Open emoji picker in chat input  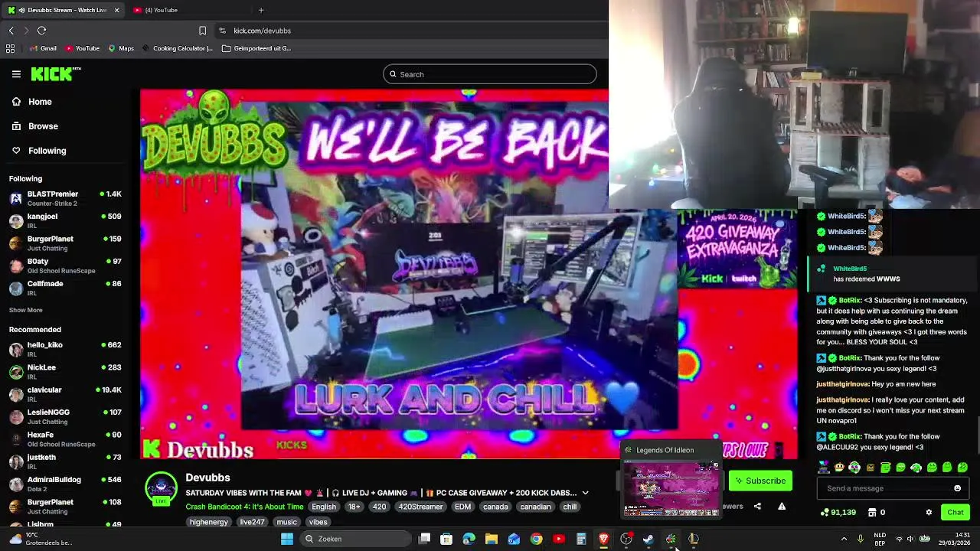point(957,488)
